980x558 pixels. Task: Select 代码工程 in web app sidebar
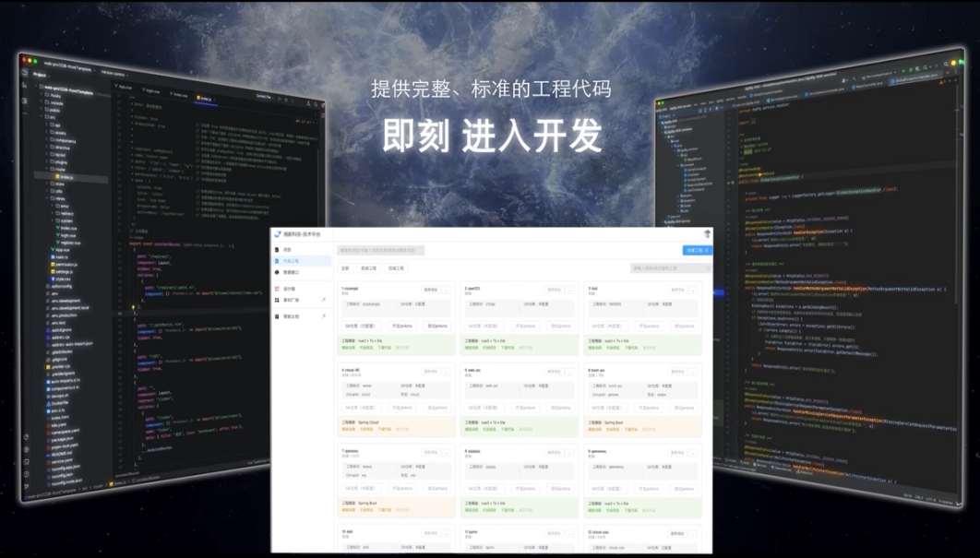303,261
